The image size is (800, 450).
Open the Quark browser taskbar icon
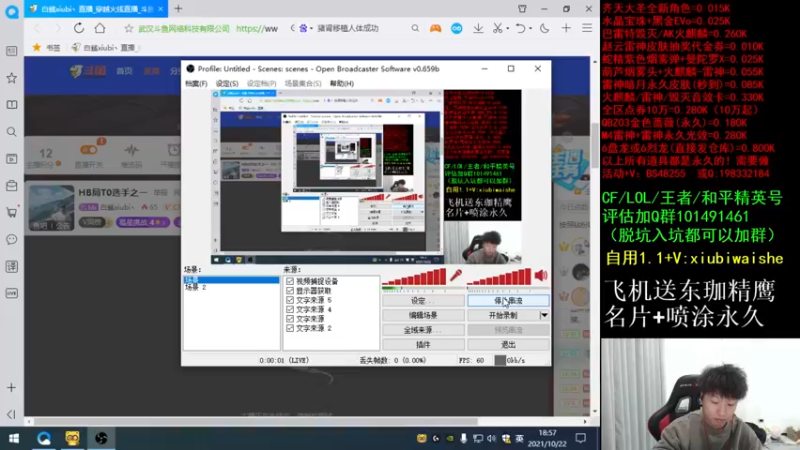click(44, 438)
